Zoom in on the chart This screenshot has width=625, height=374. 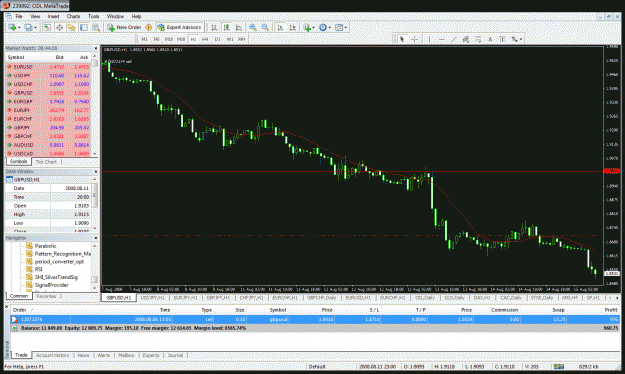(x=253, y=27)
